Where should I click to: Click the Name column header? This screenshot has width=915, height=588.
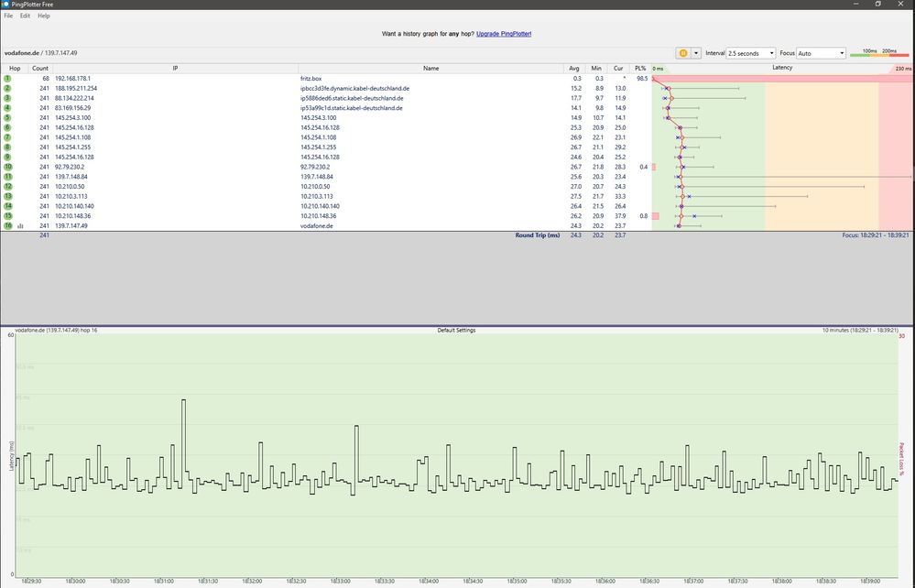pos(430,69)
